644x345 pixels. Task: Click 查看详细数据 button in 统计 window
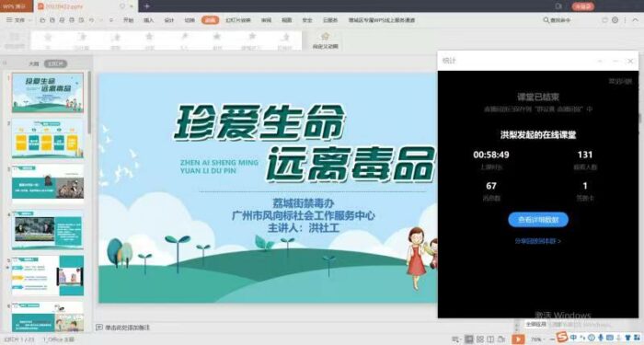(x=538, y=220)
